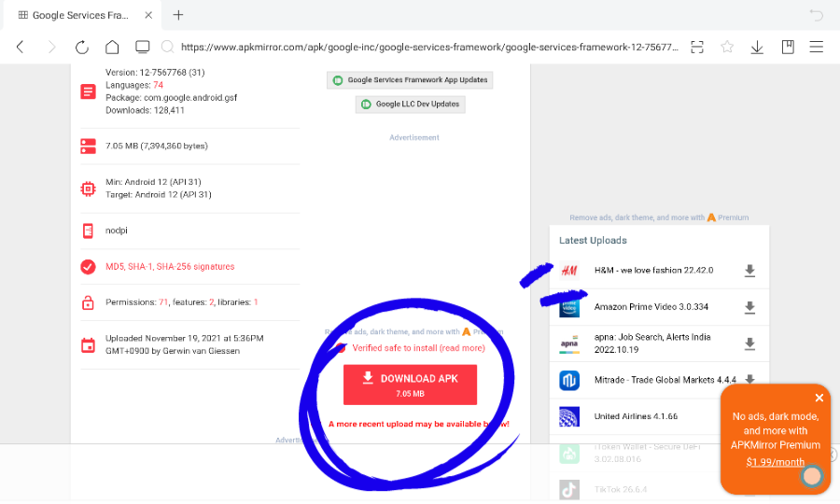Open the saved bookmarks icon
The image size is (840, 504).
(788, 47)
